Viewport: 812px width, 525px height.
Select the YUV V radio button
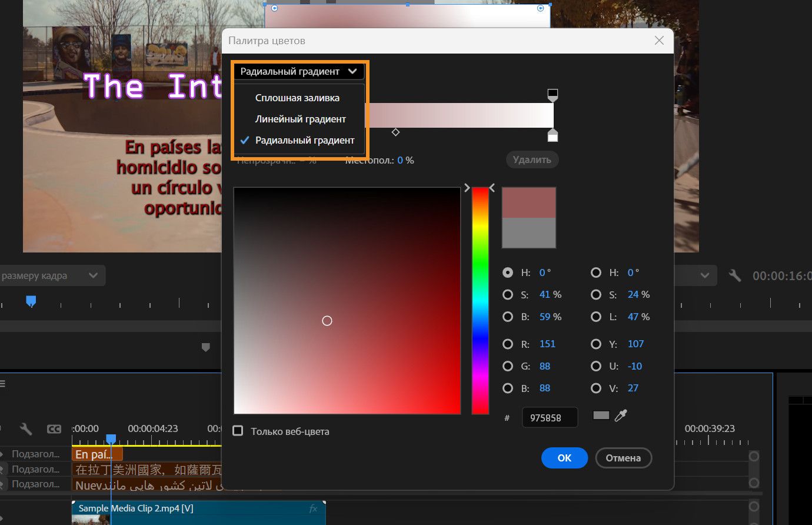click(x=596, y=388)
